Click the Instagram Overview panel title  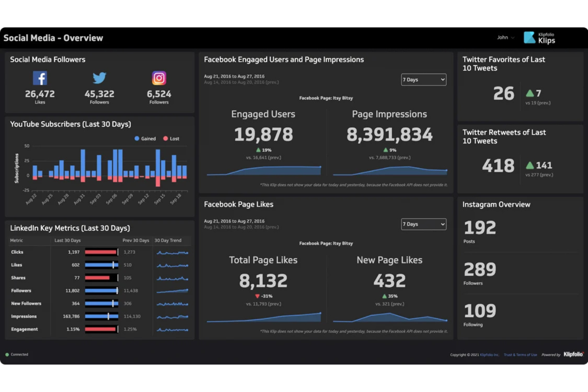pos(496,205)
